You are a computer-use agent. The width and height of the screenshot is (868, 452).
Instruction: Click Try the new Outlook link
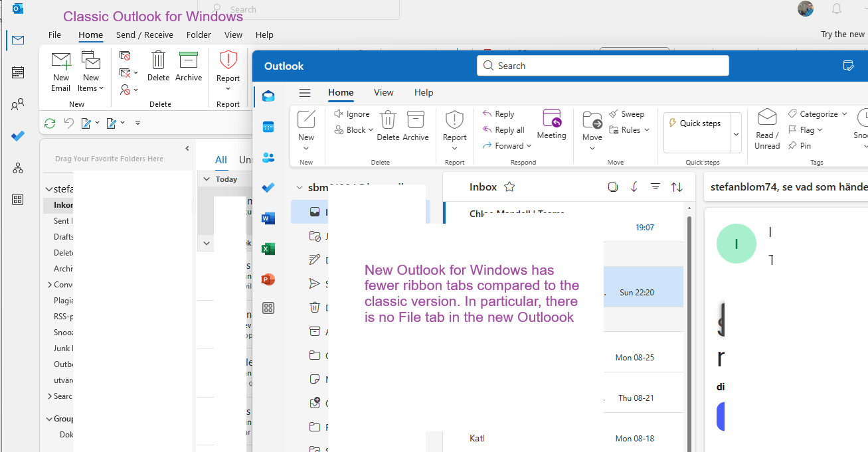click(842, 33)
